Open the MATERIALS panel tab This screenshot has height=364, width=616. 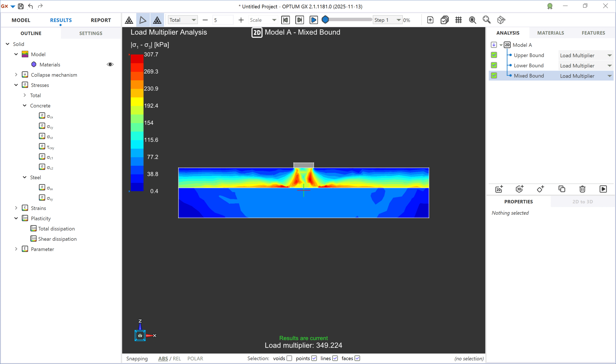(x=550, y=33)
